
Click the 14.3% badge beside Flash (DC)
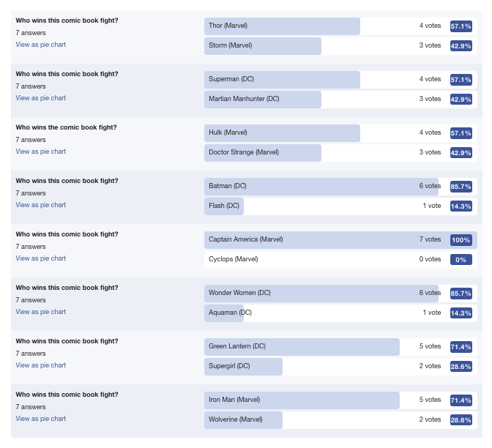pyautogui.click(x=461, y=206)
